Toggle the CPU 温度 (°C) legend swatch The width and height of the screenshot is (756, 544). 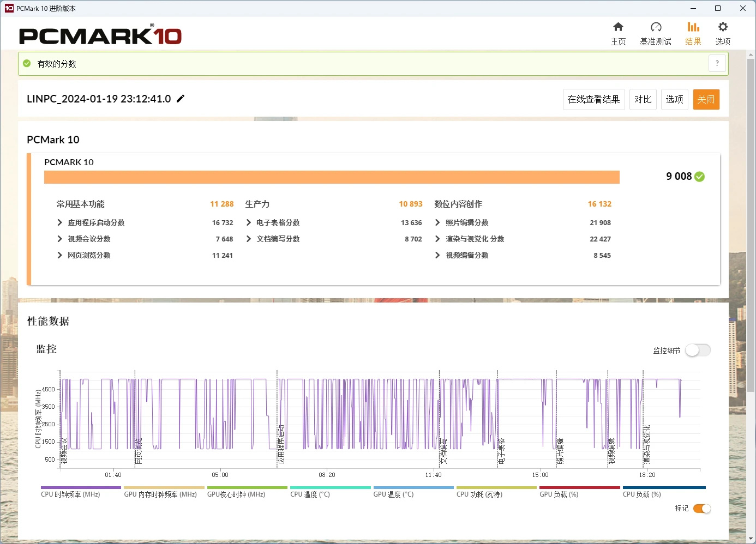pos(331,488)
